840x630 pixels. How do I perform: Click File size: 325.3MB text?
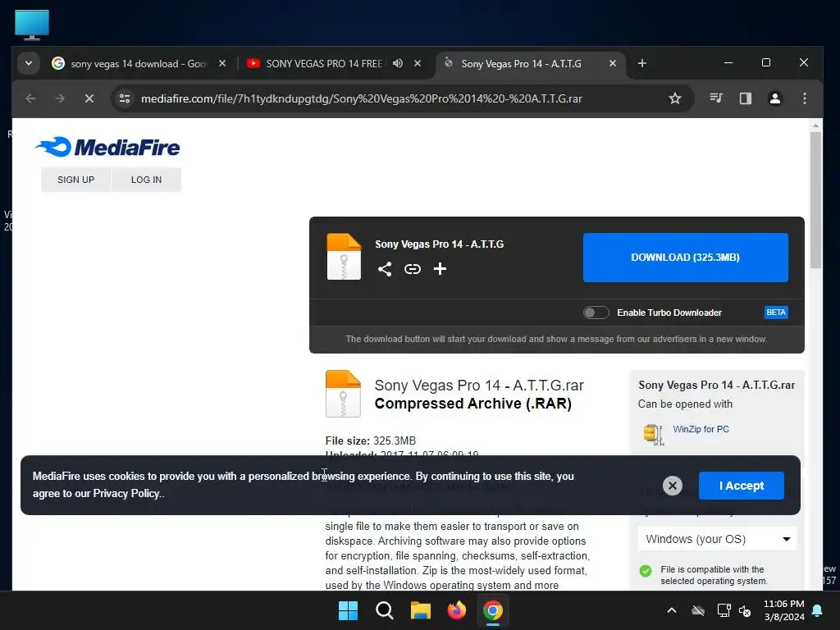(370, 441)
